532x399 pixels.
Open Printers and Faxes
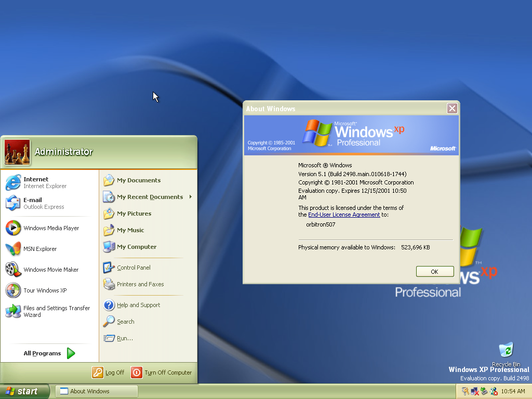(x=148, y=284)
